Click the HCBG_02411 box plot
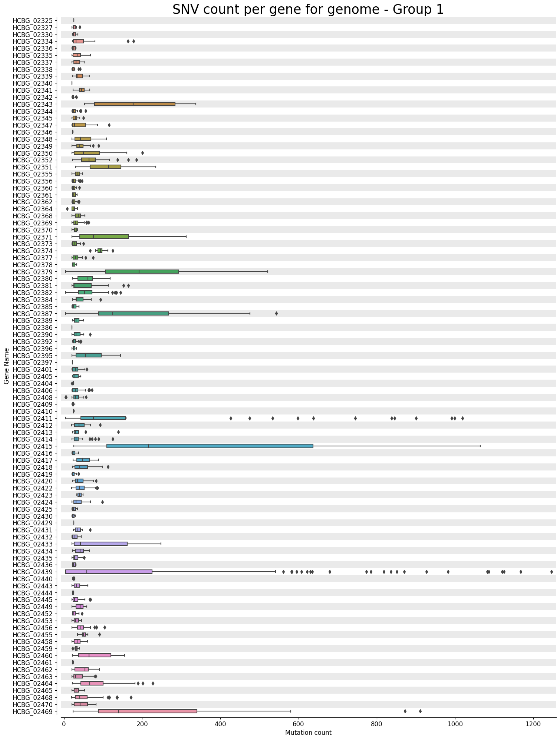 103,418
